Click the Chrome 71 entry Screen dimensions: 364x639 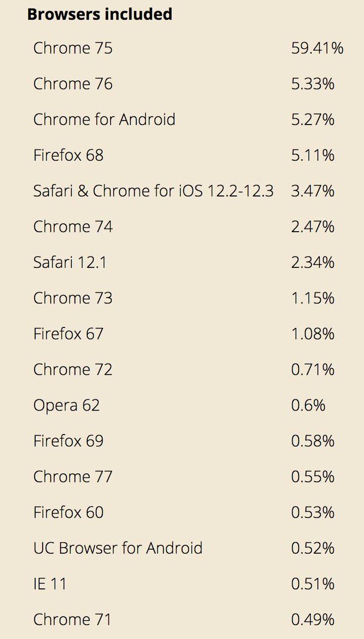coord(73,619)
